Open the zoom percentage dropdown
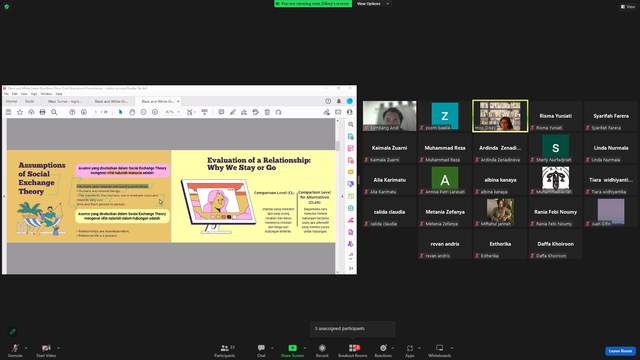Viewport: 640px width, 360px height. click(178, 112)
